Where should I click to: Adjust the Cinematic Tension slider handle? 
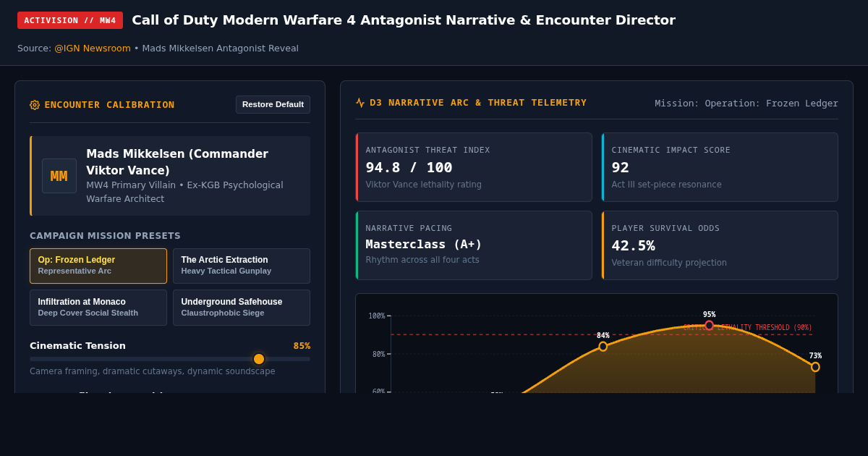(259, 359)
